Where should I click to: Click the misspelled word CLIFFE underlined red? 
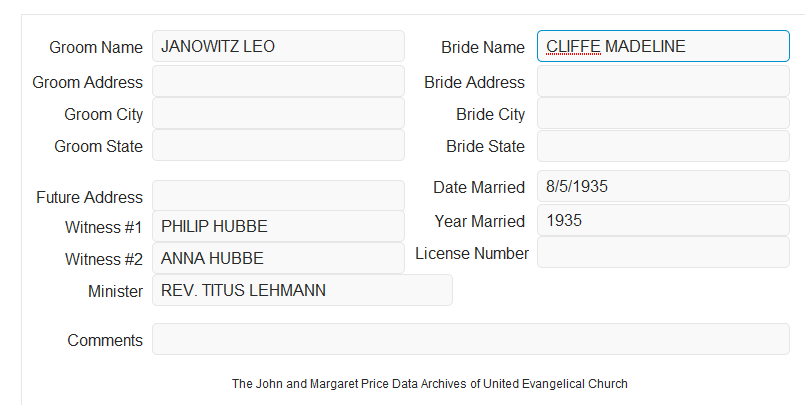point(573,47)
